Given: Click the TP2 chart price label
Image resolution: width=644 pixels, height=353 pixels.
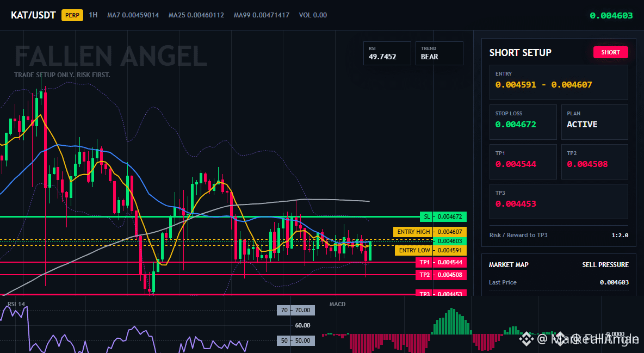Looking at the screenshot, I should (x=441, y=275).
